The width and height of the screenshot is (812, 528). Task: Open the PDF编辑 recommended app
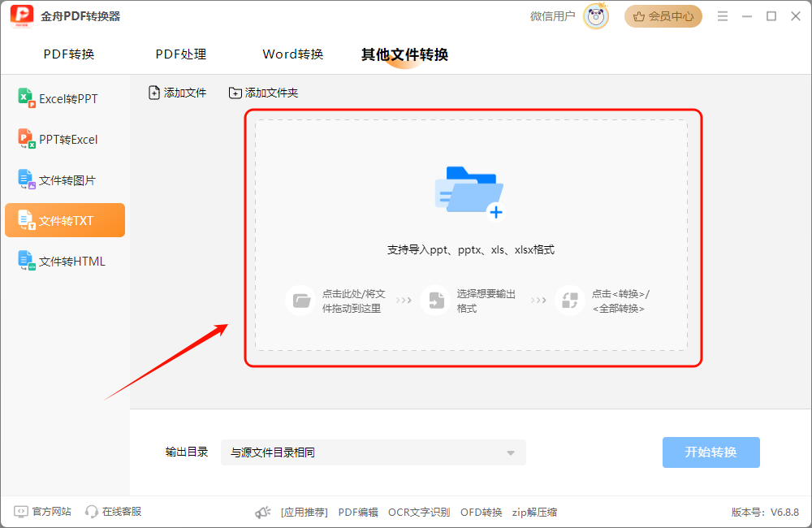(x=358, y=513)
